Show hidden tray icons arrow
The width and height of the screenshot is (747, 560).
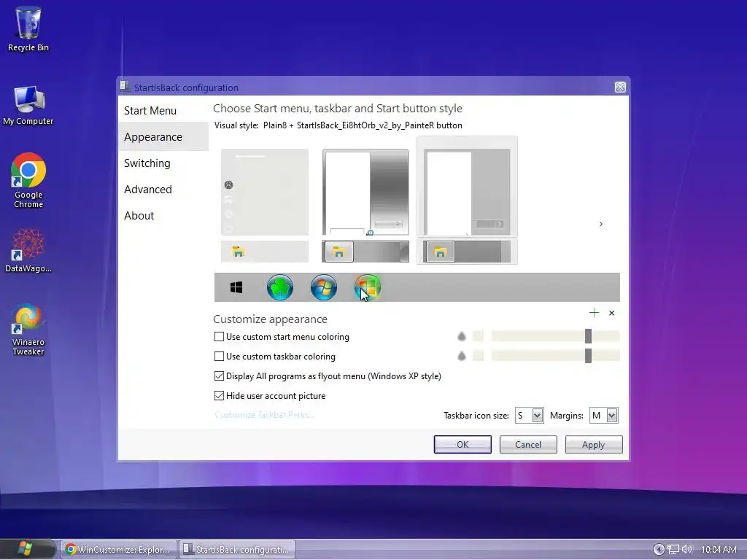[659, 550]
